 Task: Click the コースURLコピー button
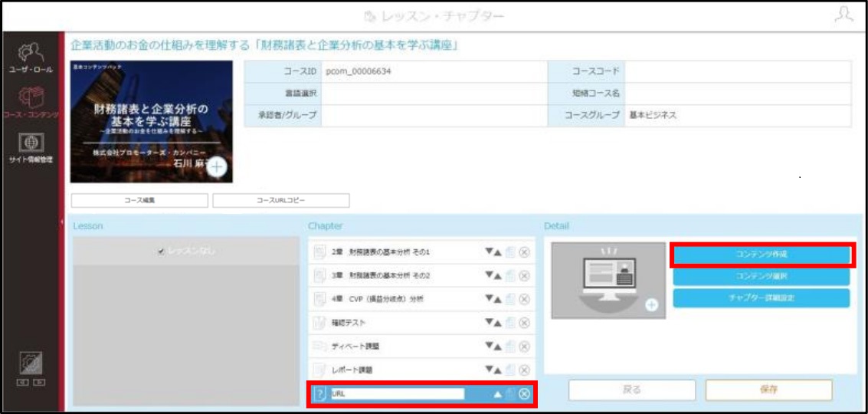coord(280,201)
